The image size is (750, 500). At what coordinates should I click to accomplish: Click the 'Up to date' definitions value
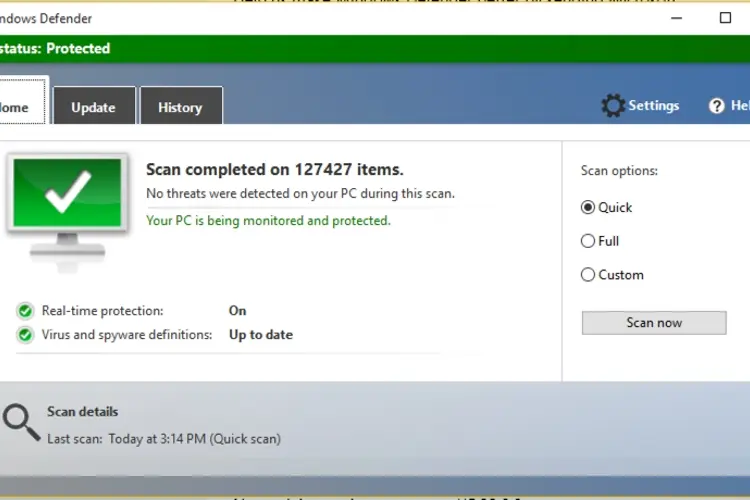(261, 334)
